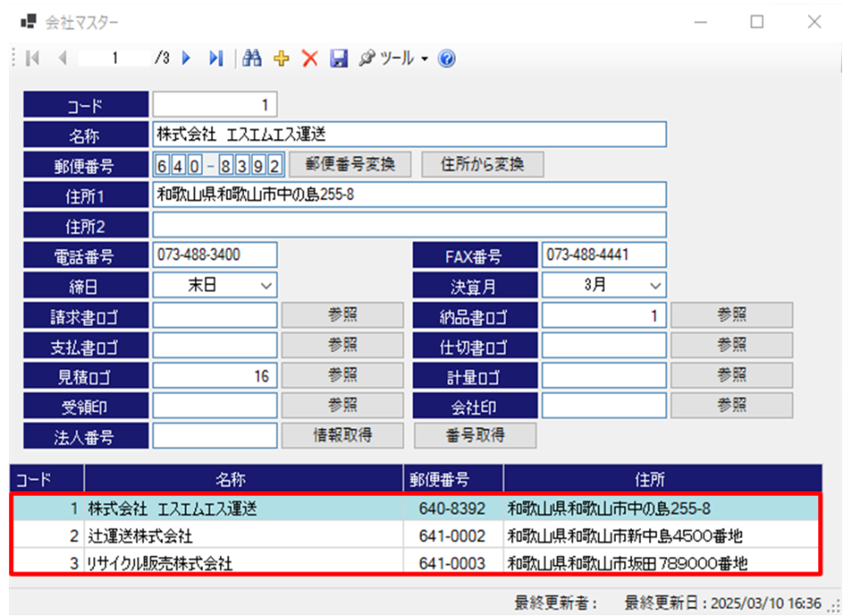The width and height of the screenshot is (843, 616).
Task: Click the 番号取得 button
Action: [x=475, y=435]
